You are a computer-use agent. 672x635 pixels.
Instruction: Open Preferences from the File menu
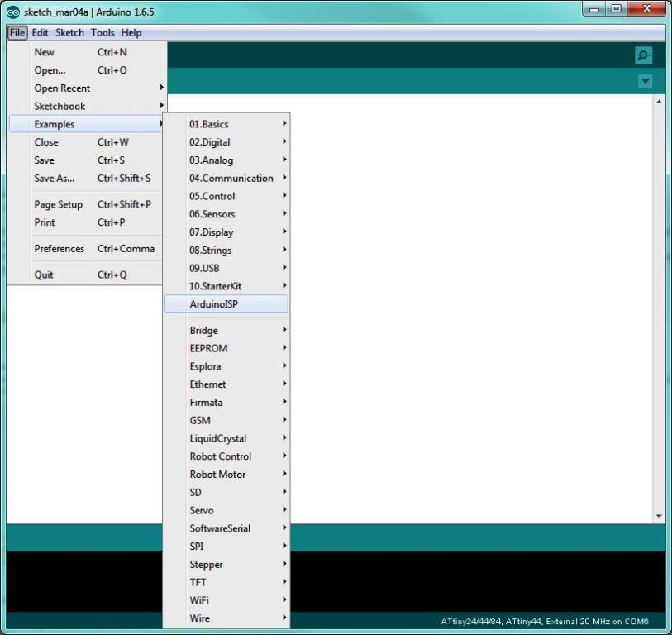click(x=86, y=249)
